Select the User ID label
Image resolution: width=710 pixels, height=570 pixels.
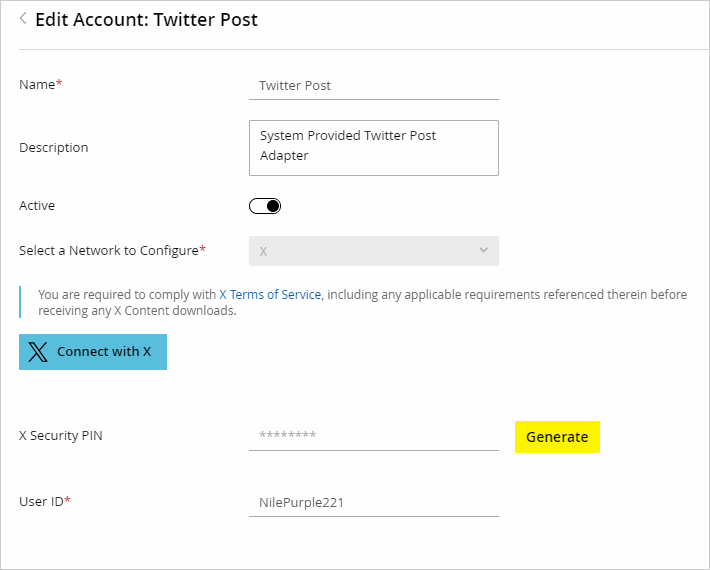click(45, 501)
